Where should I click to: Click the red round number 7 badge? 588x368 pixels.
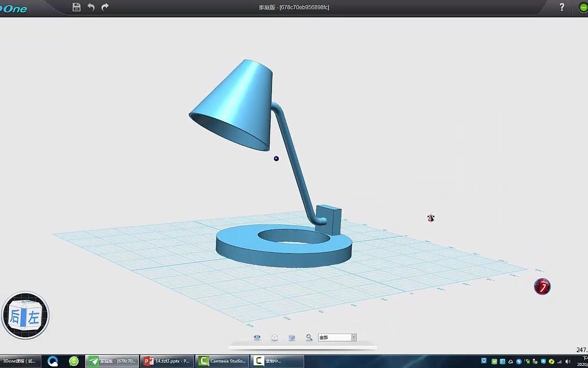[542, 287]
